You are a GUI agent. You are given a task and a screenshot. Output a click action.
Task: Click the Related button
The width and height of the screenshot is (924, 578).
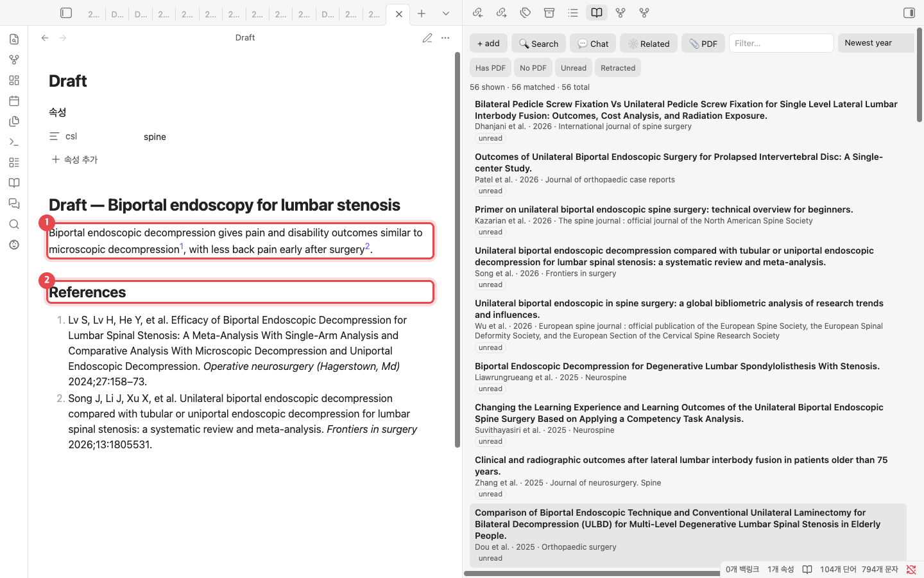click(649, 43)
